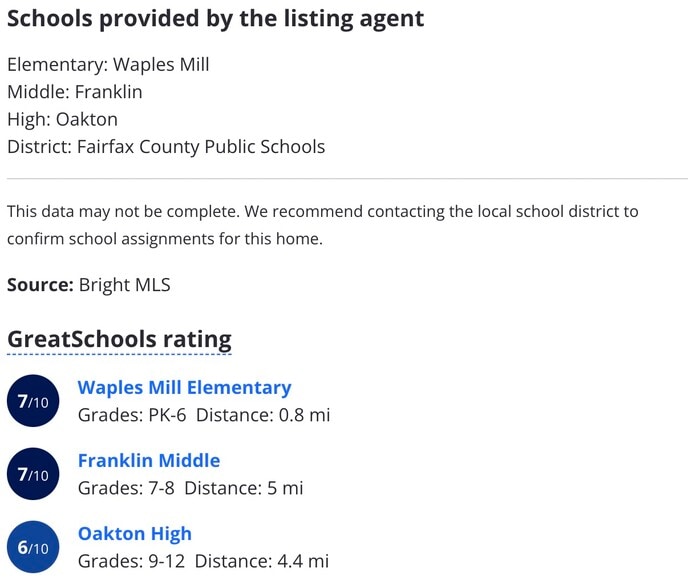The width and height of the screenshot is (688, 588).
Task: Click the High: Oakton line
Action: pos(62,119)
